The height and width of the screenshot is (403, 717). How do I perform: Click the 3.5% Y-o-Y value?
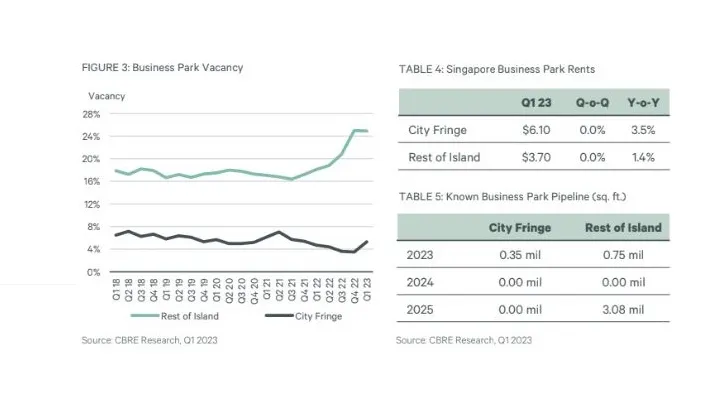tap(643, 130)
